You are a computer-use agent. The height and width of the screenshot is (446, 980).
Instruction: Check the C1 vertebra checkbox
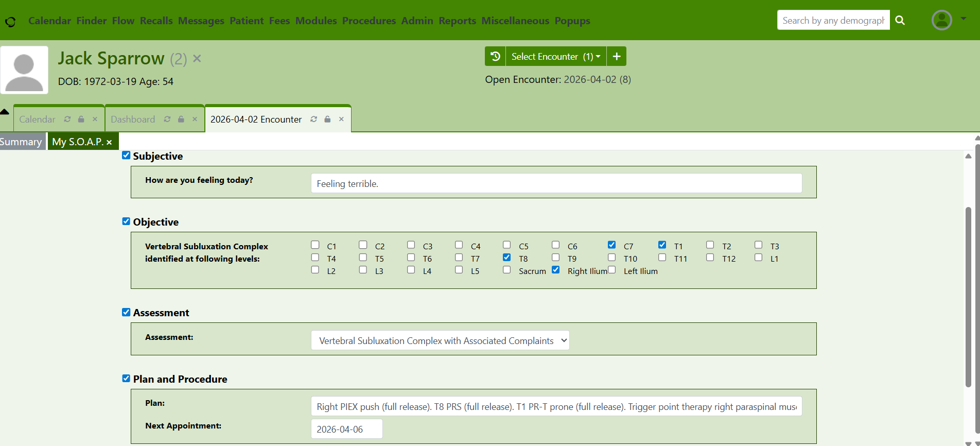pos(315,245)
